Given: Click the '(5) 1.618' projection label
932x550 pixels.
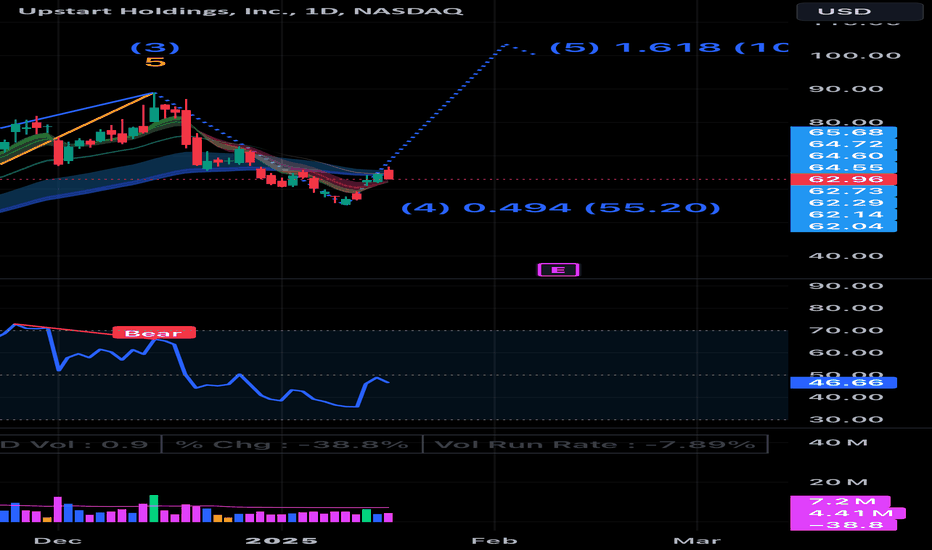Looking at the screenshot, I should pyautogui.click(x=669, y=48).
